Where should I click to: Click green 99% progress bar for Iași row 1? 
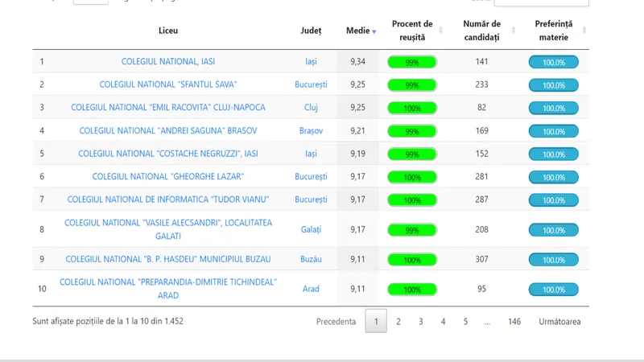point(411,62)
